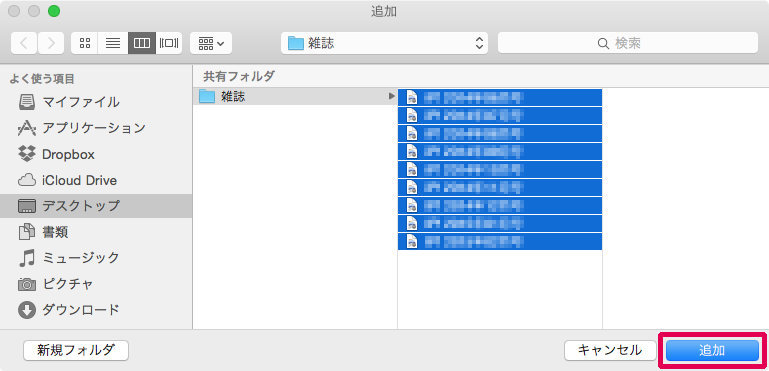
Task: Expand 雑誌 folder with its arrow
Action: [391, 96]
